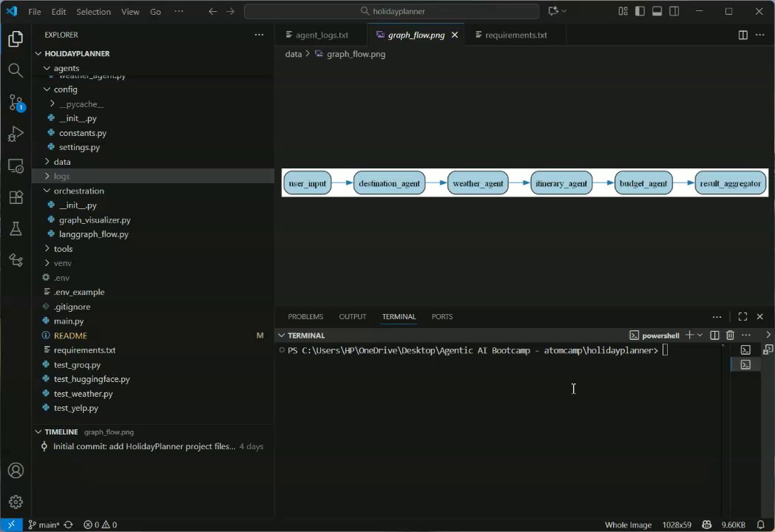Open langgraph_flow.py in the explorer
The width and height of the screenshot is (775, 532).
[x=93, y=234]
